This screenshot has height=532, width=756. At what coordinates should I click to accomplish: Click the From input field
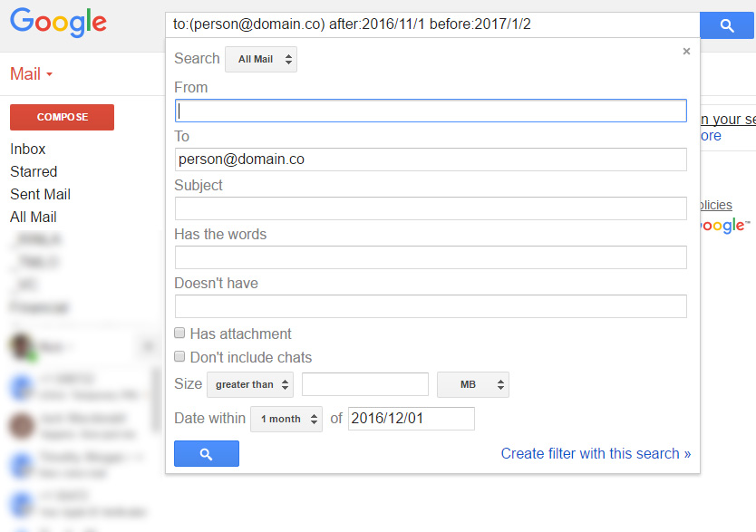coord(431,110)
